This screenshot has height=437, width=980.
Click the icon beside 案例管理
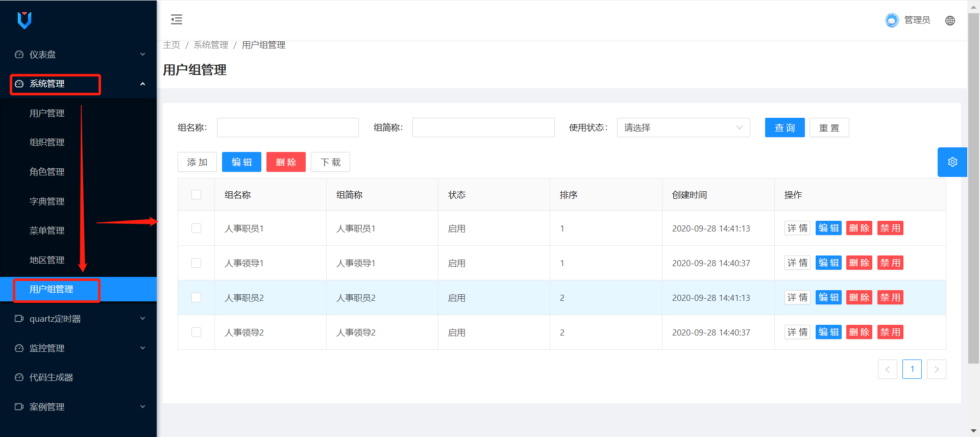[19, 407]
